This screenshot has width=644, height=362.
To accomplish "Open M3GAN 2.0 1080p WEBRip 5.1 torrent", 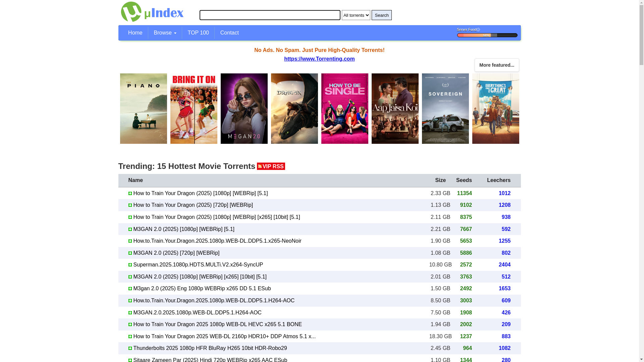I will (184, 229).
